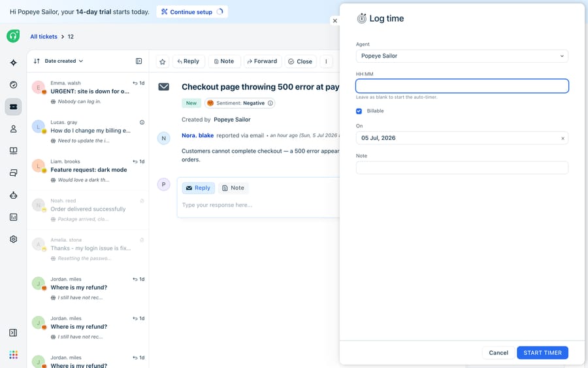Toggle the ticket list layout icon
Screen dimensions: 588x368
click(x=139, y=61)
